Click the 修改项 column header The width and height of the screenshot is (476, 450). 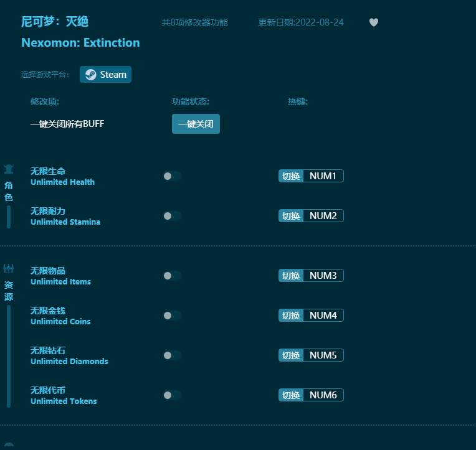(x=45, y=101)
